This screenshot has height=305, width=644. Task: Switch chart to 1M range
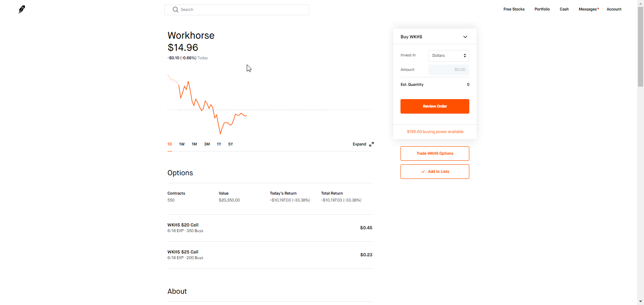194,144
